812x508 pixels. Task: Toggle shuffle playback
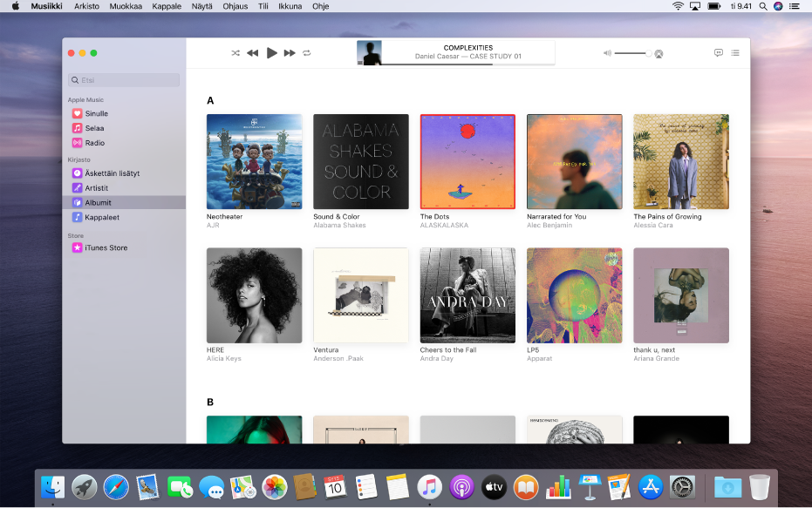tap(235, 52)
